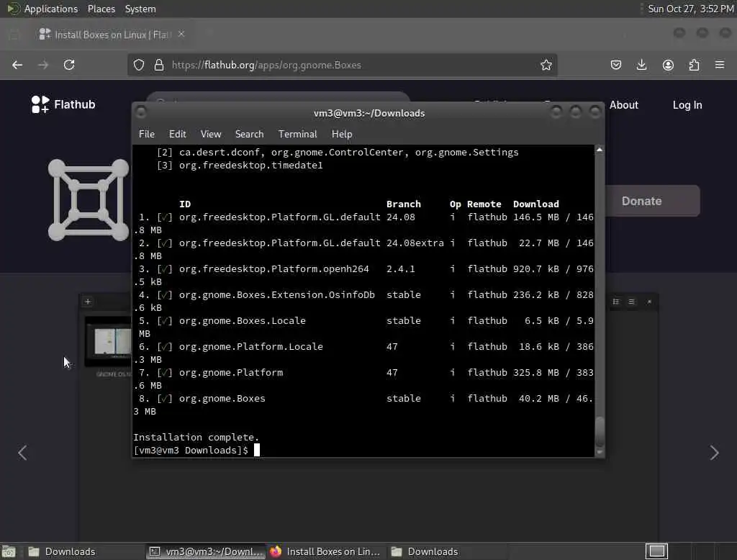
Task: Open the Firefox extensions puzzle icon
Action: (694, 65)
